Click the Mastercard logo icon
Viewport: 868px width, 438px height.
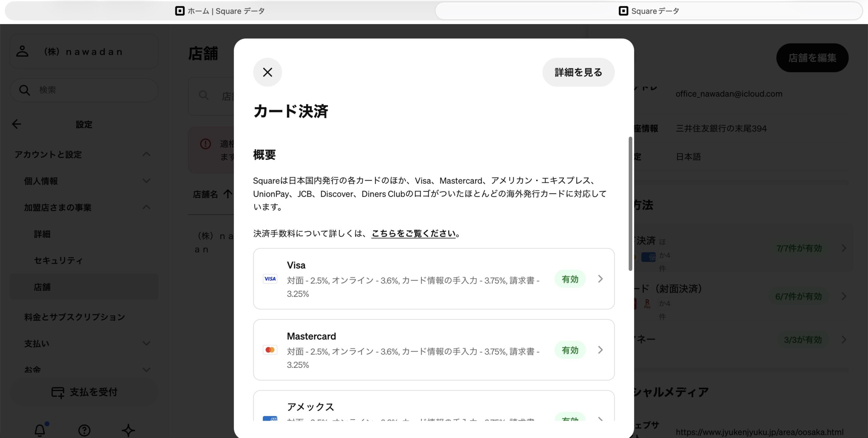[x=270, y=350]
